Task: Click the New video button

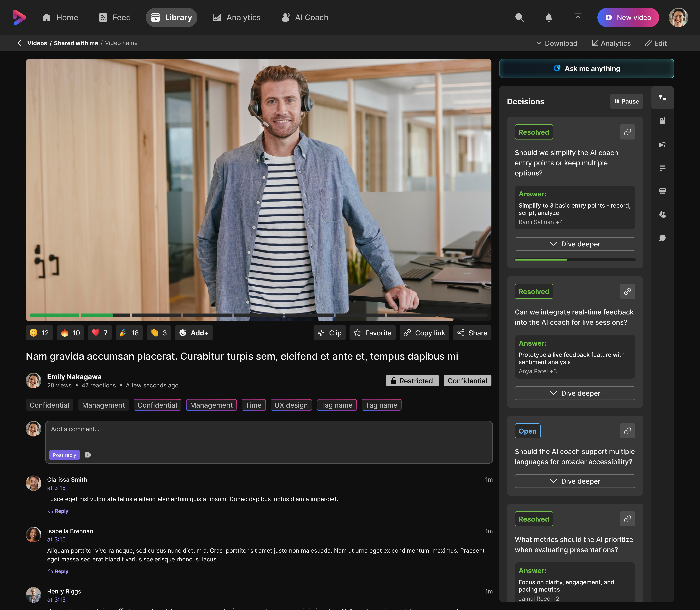Action: point(628,17)
